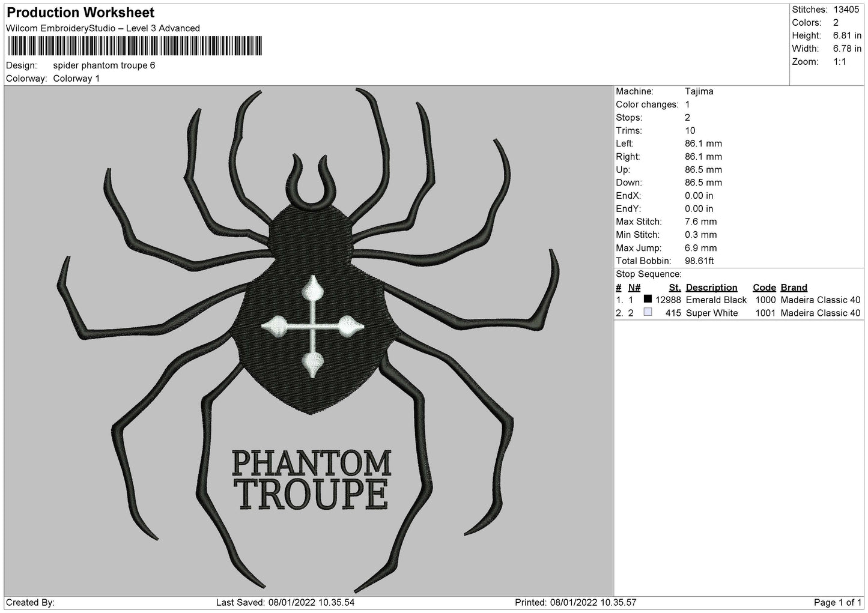Click stitch count 415 in stop sequence
The image size is (868, 613).
tap(673, 313)
